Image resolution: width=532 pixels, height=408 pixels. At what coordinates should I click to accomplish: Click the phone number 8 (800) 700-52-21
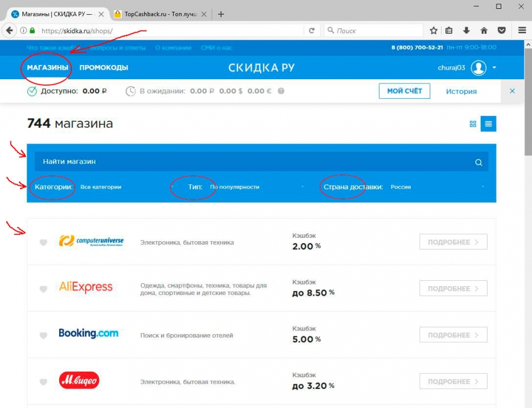pyautogui.click(x=417, y=47)
